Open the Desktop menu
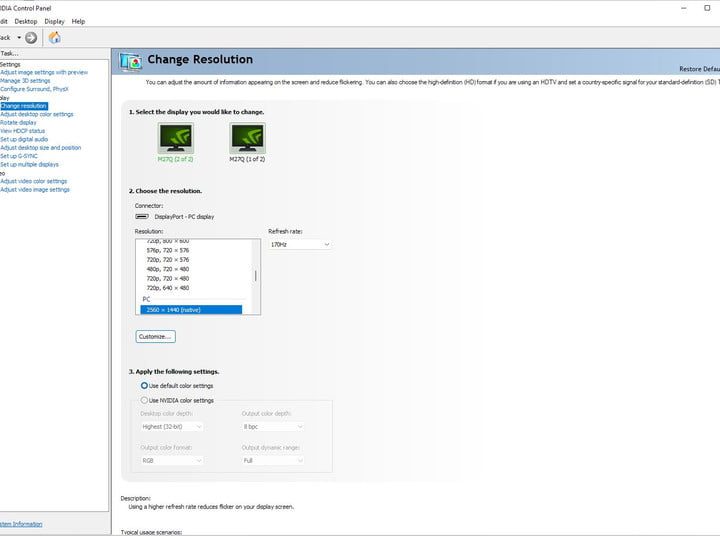 coord(26,21)
